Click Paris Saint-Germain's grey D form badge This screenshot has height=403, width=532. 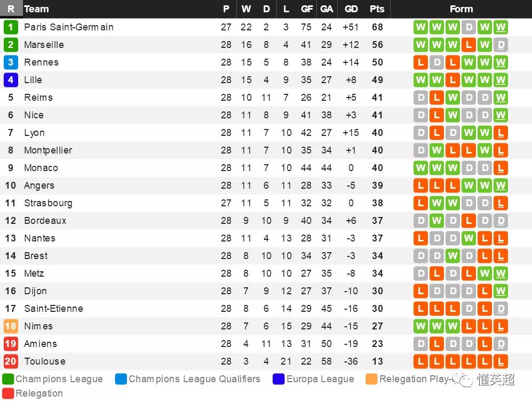(x=469, y=27)
